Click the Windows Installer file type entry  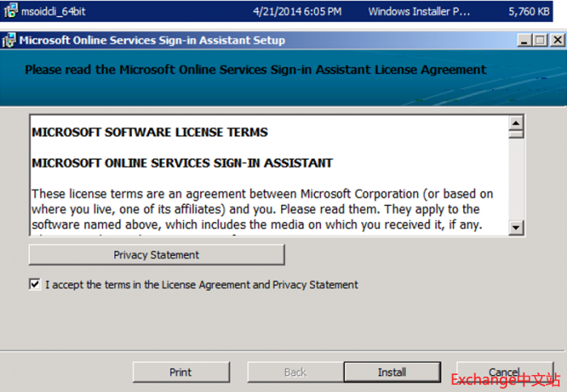(x=419, y=11)
